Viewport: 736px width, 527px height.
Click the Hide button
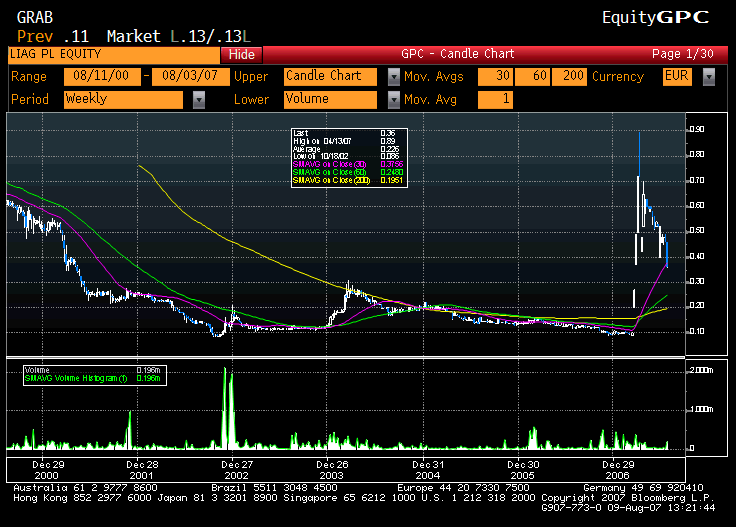click(241, 54)
